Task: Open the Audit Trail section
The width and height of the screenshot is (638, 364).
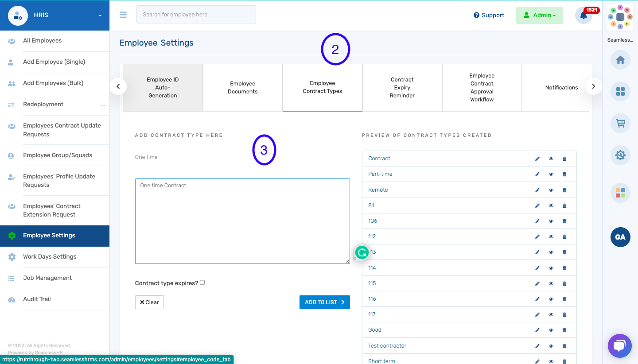Action: (x=37, y=299)
